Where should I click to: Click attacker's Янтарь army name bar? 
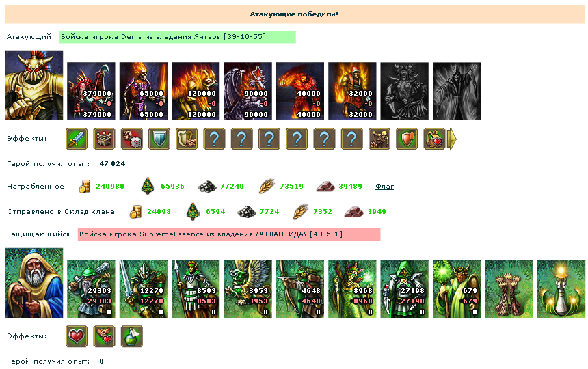[x=178, y=37]
